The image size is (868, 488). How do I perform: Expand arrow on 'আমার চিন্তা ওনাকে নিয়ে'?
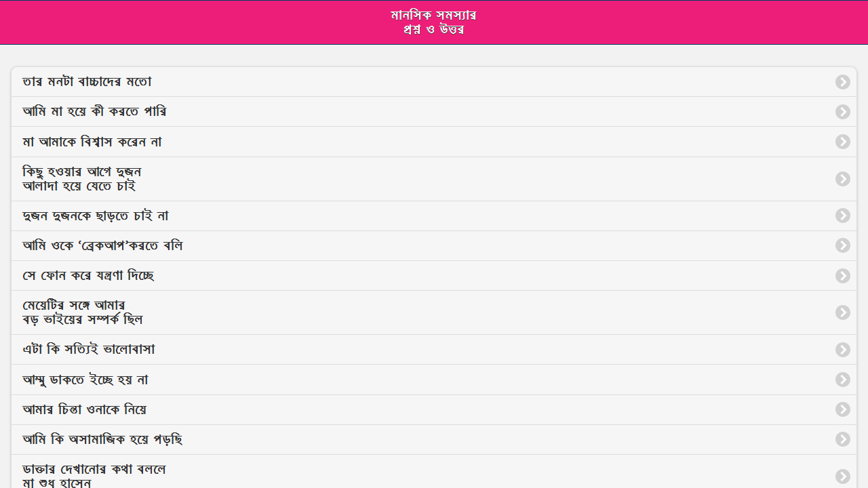tap(842, 409)
